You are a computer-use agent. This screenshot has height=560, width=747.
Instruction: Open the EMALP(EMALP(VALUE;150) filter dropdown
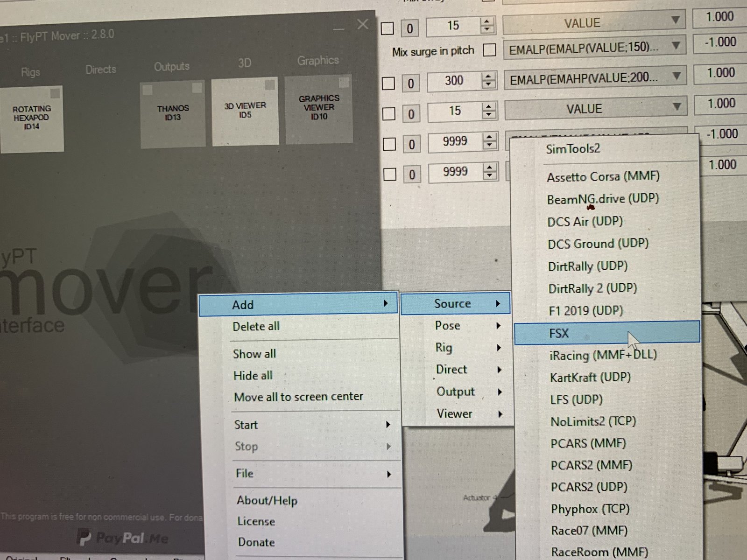click(594, 47)
